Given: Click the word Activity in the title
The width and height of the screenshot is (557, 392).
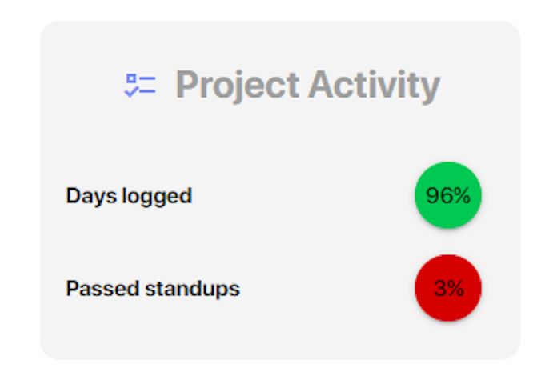Looking at the screenshot, I should (x=375, y=86).
